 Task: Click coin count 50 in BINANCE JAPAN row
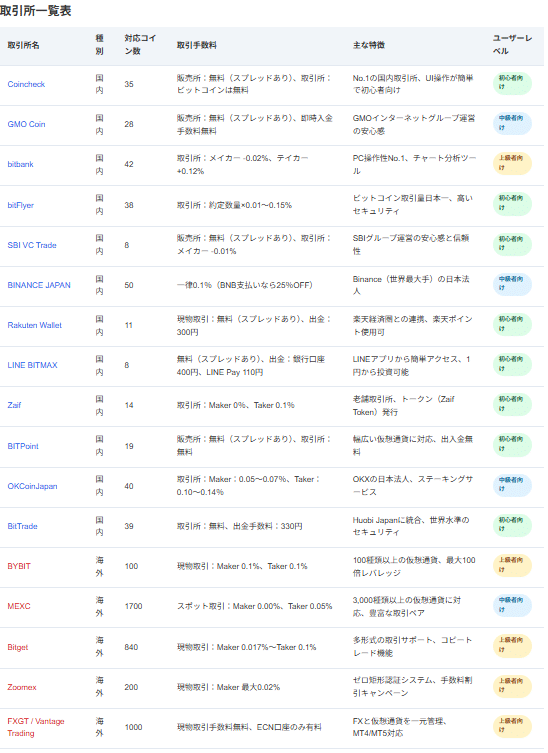pyautogui.click(x=129, y=285)
